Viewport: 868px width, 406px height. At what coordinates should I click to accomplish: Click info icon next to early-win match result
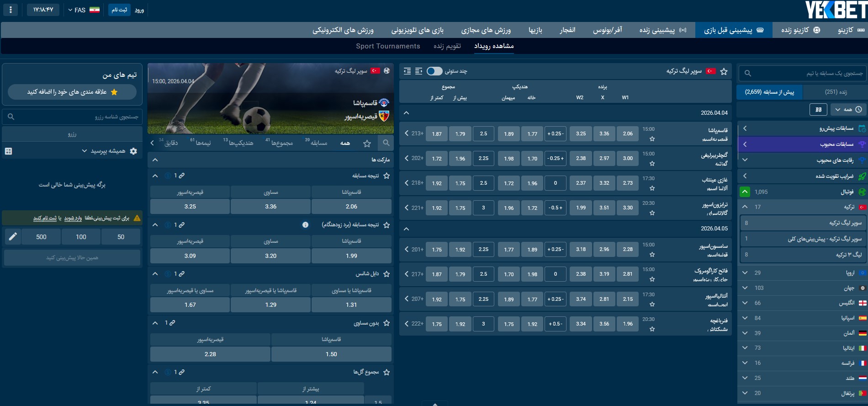point(305,225)
